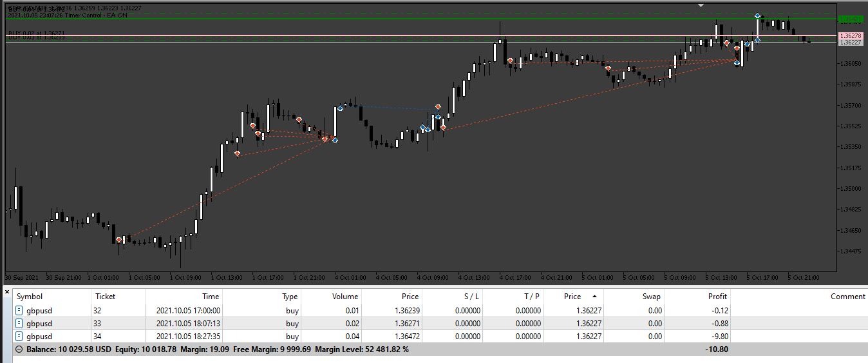Click the order icon beside ticket 34's gbpusd
Screen dimensions: 868x363
(x=20, y=336)
